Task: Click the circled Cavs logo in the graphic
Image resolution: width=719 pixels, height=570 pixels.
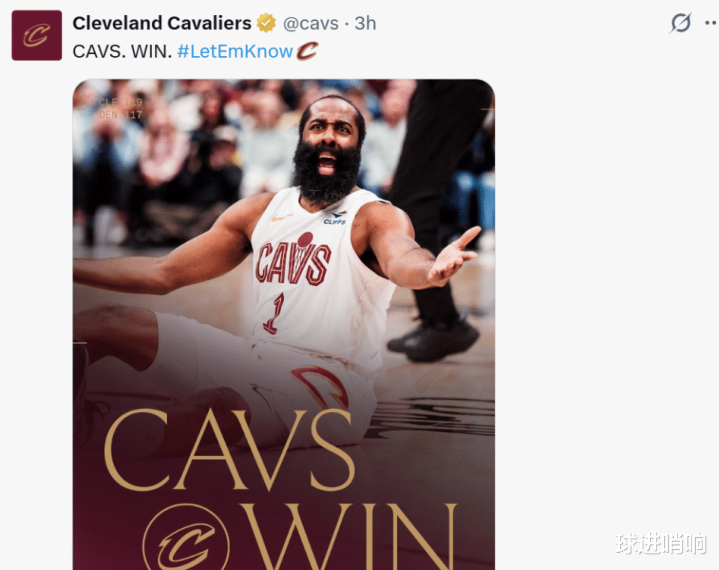Action: (x=186, y=537)
